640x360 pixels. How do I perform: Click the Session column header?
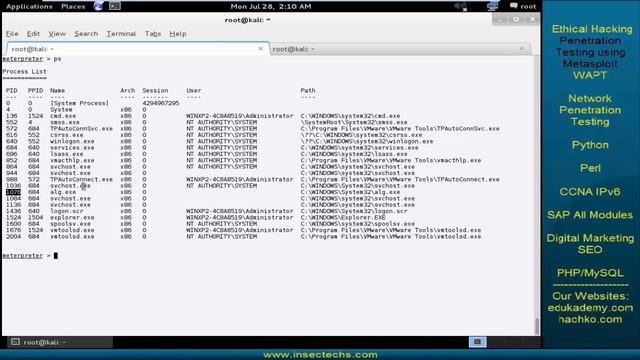[x=155, y=91]
